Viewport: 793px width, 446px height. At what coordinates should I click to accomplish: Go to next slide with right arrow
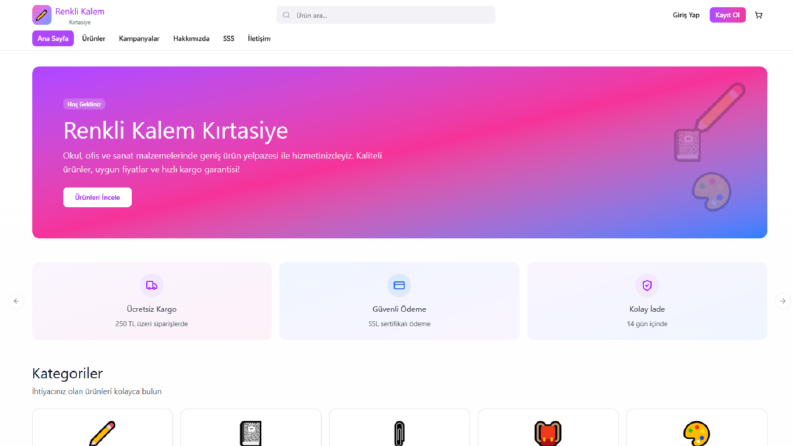click(782, 301)
